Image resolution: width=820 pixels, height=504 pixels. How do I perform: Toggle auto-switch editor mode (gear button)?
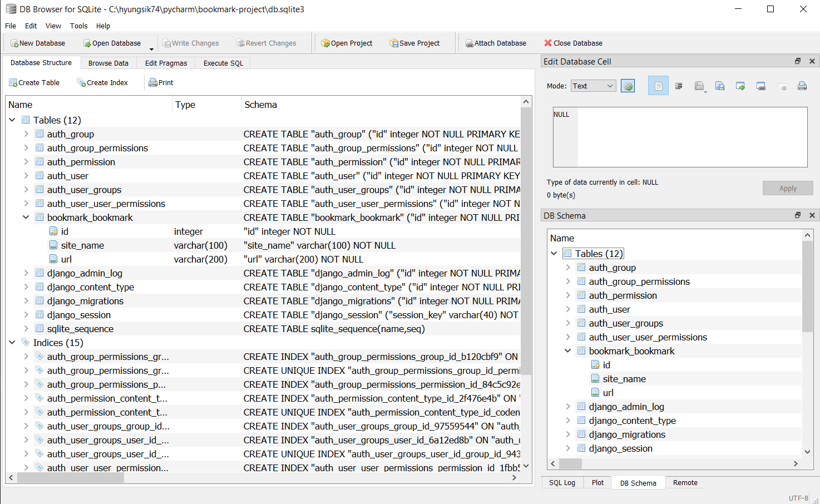click(628, 86)
